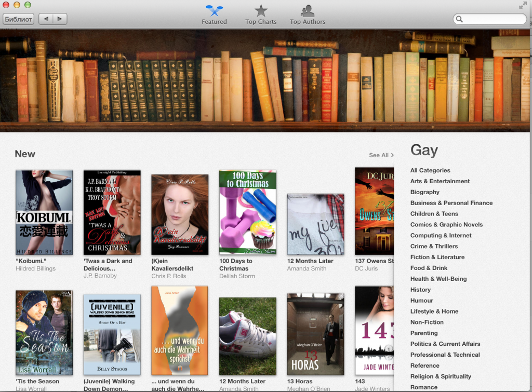Select Fiction & Literature category

[437, 257]
